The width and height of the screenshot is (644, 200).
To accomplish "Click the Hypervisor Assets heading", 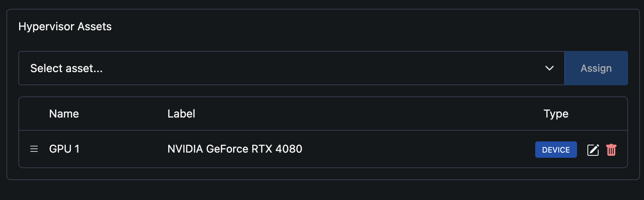I will [65, 27].
